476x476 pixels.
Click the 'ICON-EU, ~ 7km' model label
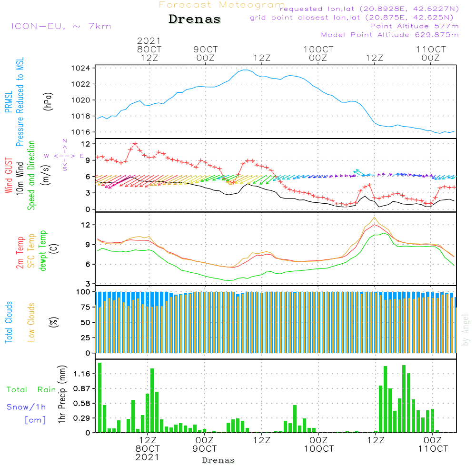tap(61, 26)
